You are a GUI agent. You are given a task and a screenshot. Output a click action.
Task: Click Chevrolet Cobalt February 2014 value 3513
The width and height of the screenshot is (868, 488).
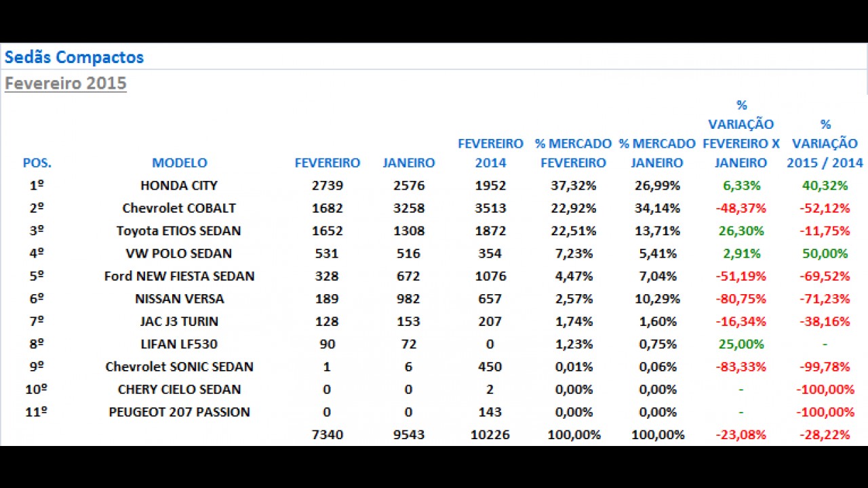(490, 208)
